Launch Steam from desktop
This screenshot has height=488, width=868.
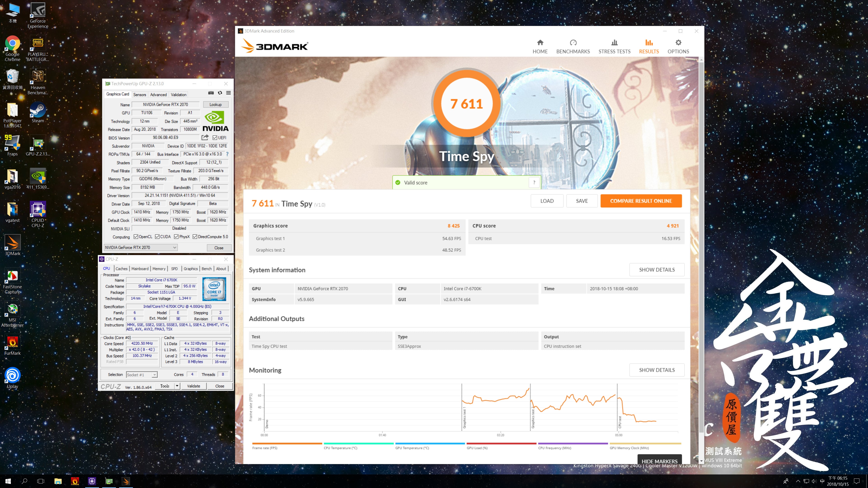pyautogui.click(x=38, y=112)
